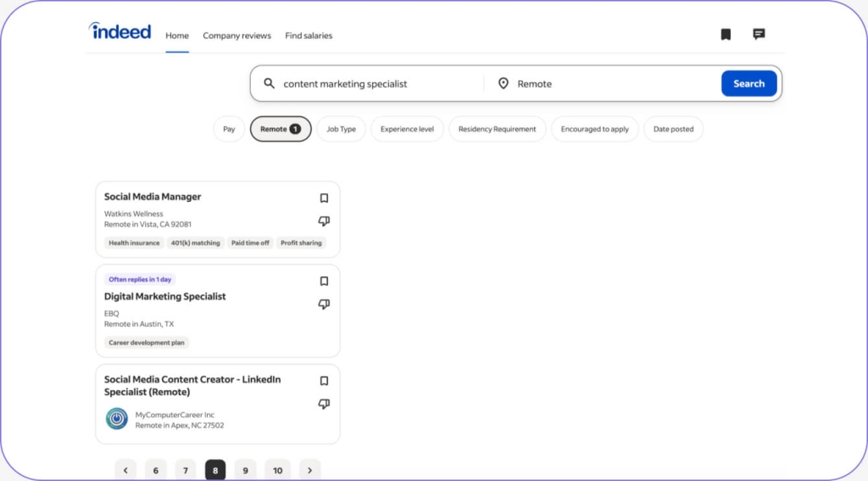Open saved jobs bookmark icon in header
Viewport: 868px width, 481px height.
(x=726, y=34)
